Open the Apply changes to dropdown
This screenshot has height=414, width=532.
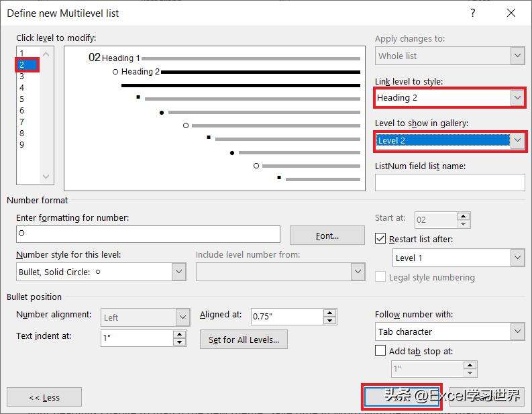tap(517, 56)
